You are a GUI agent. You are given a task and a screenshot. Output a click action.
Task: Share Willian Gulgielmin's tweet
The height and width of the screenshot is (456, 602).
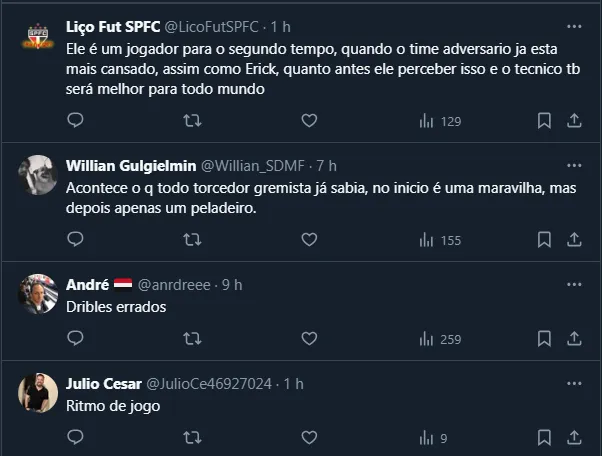coord(575,239)
